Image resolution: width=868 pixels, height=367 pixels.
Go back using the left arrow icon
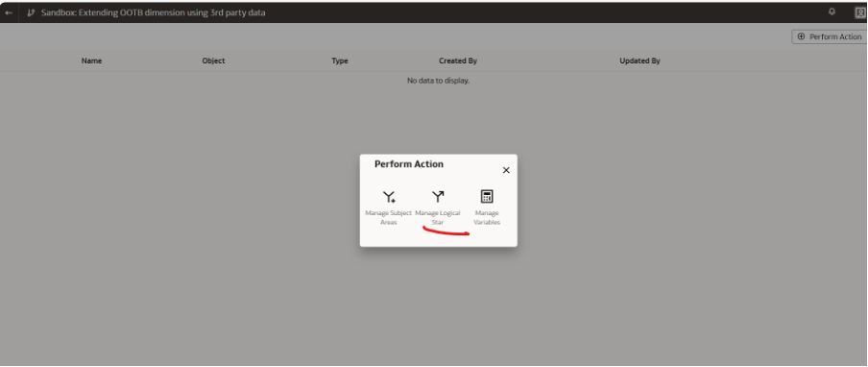click(9, 12)
